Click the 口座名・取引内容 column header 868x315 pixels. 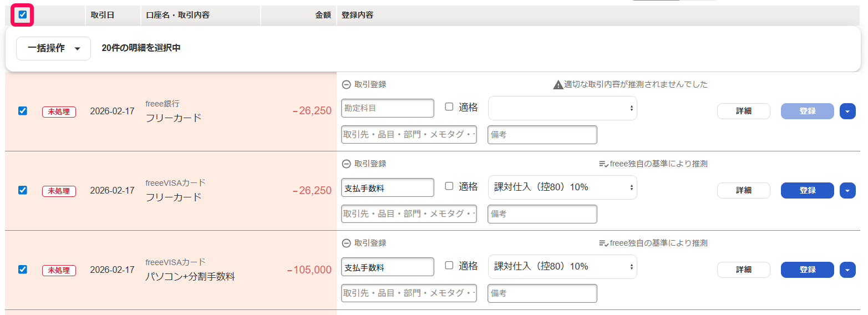click(177, 15)
